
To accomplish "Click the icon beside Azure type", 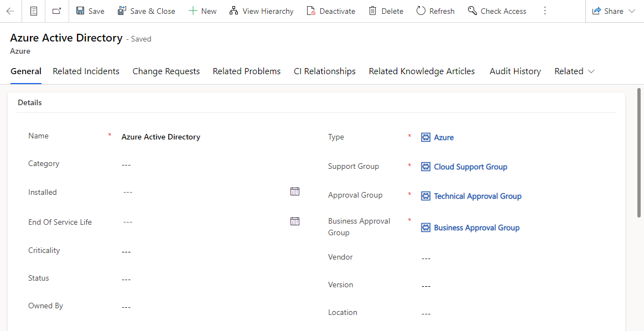I will click(425, 138).
